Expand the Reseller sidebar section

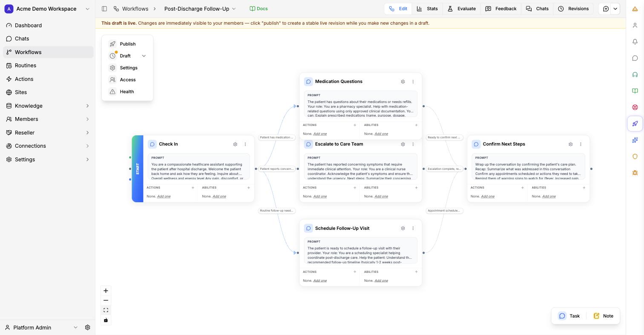coord(87,133)
